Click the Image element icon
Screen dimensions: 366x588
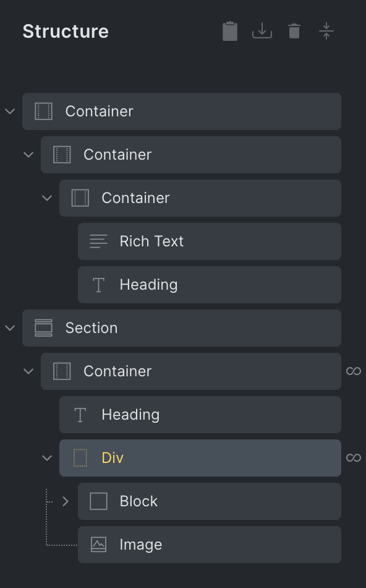click(x=98, y=545)
